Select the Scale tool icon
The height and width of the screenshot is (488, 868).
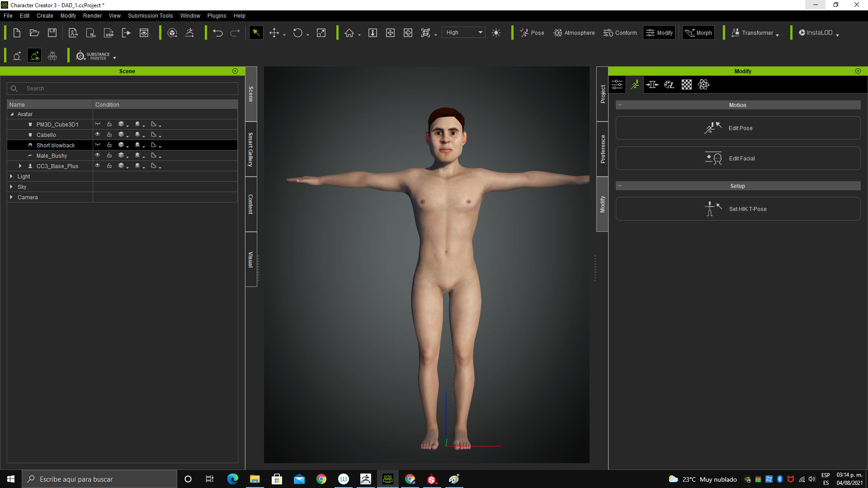321,33
